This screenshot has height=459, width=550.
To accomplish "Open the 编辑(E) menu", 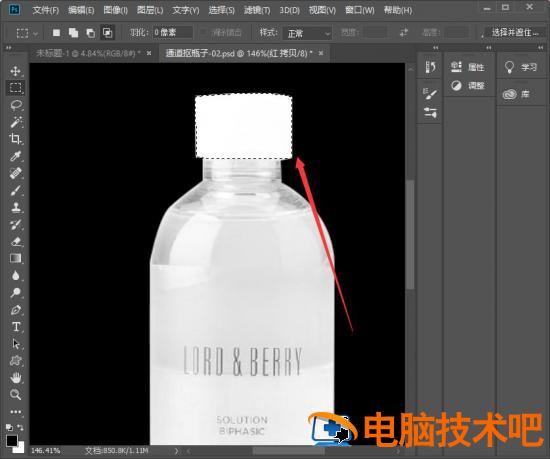I will (x=81, y=10).
